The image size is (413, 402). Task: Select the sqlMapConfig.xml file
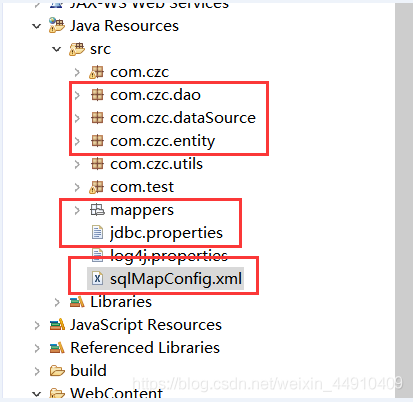[x=176, y=279]
